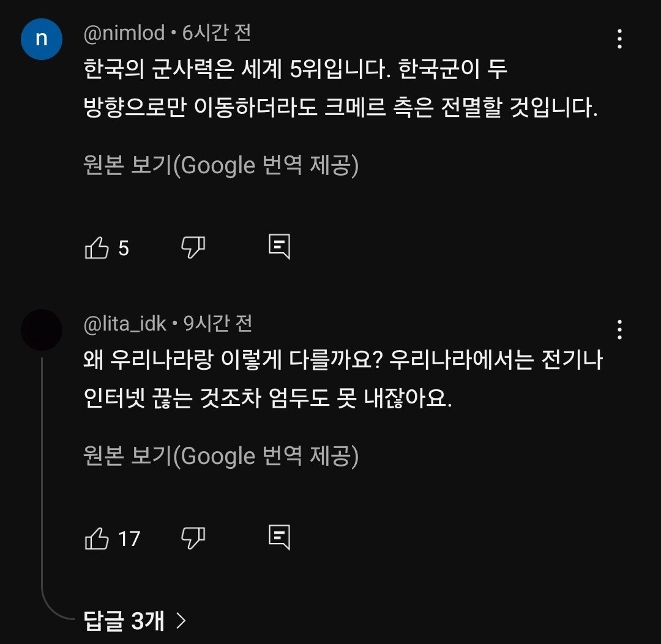Click the blue 'n' avatar of nimlod
661x644 pixels.
[x=42, y=39]
